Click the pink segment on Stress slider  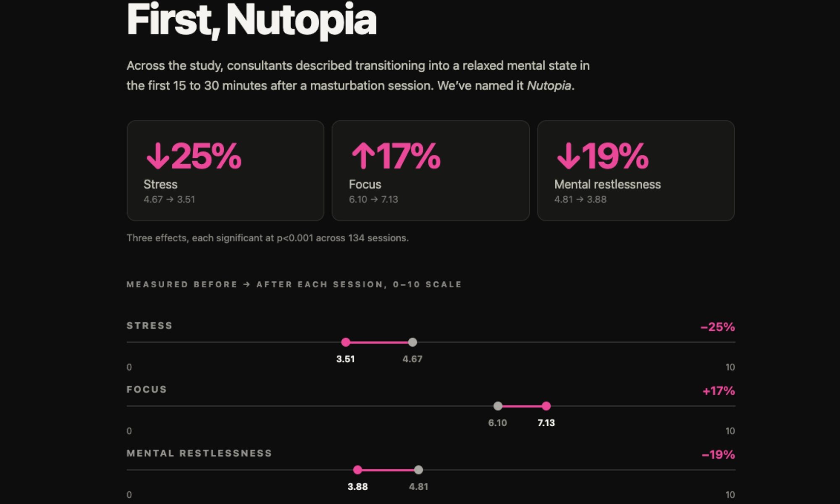pos(379,342)
